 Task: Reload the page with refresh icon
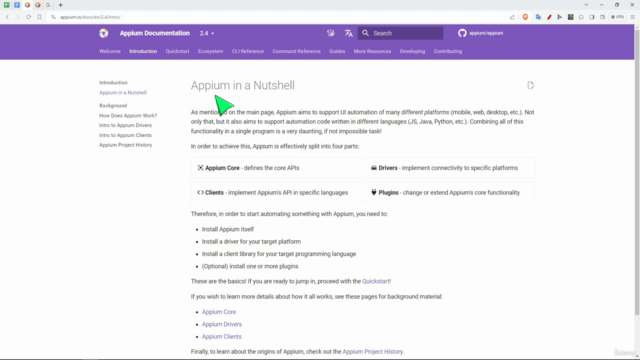coord(28,17)
